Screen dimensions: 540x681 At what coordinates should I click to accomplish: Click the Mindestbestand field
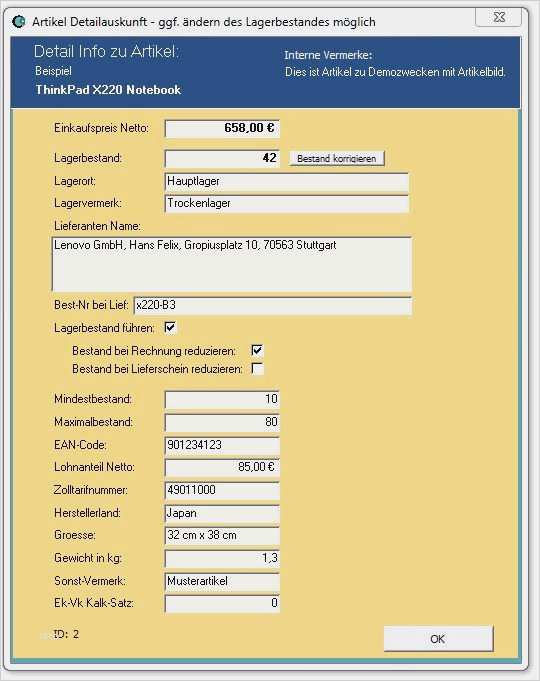coord(222,400)
